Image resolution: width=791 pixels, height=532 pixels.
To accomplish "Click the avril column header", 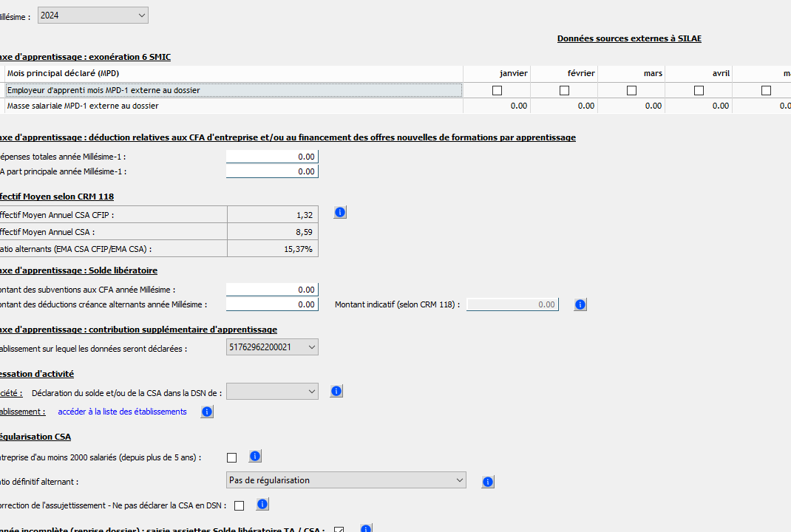I will point(699,74).
